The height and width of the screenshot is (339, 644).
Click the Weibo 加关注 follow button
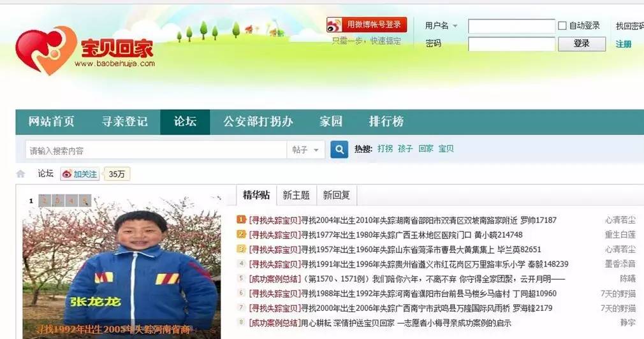(80, 174)
